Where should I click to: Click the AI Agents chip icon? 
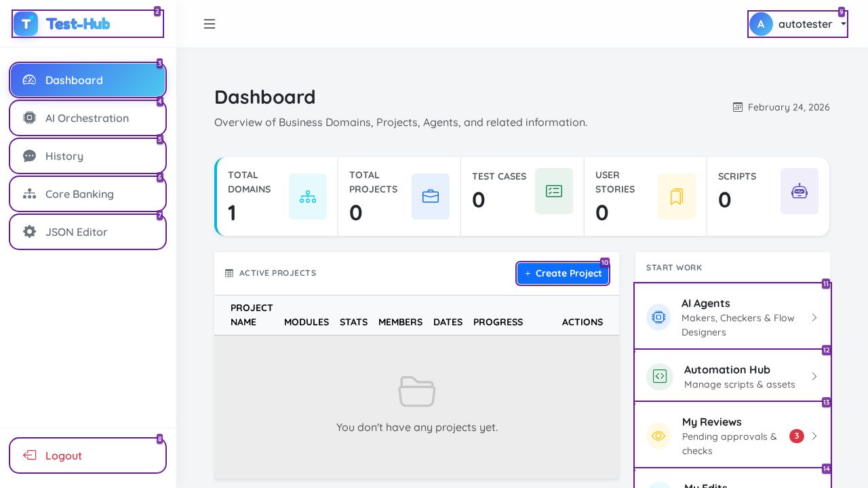tap(658, 317)
